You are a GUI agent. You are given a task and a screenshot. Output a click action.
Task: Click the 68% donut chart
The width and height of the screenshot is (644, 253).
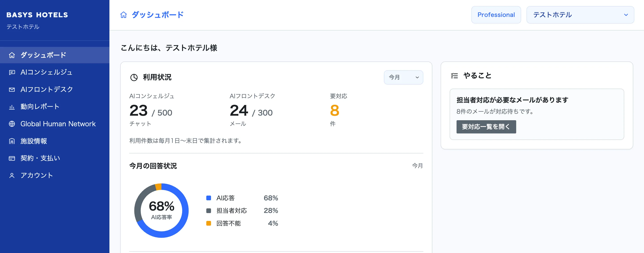point(161,211)
